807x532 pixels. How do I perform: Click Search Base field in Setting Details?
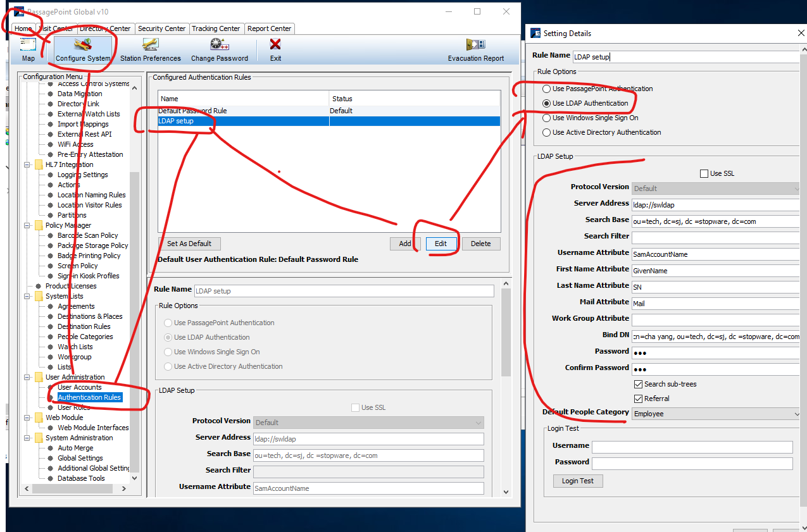click(716, 221)
